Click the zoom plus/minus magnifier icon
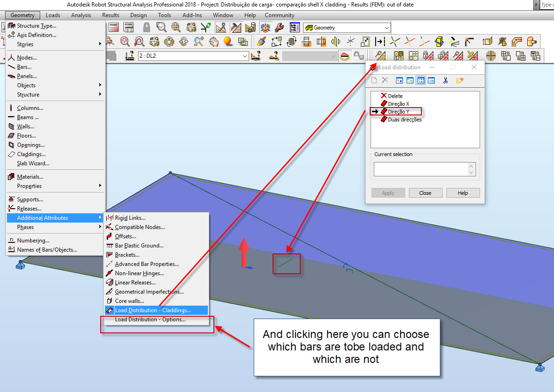The height and width of the screenshot is (392, 554). pyautogui.click(x=199, y=42)
